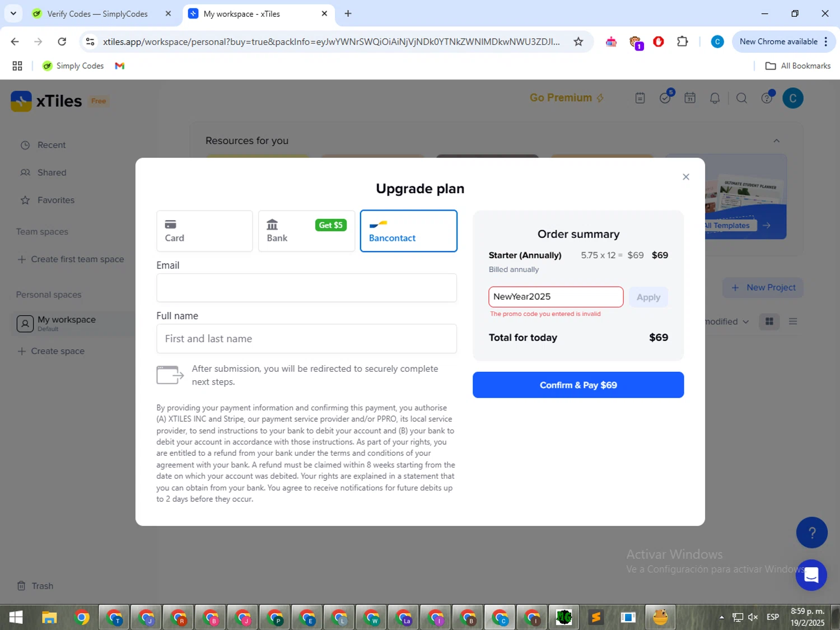Open the Extensions puzzle icon

(682, 41)
